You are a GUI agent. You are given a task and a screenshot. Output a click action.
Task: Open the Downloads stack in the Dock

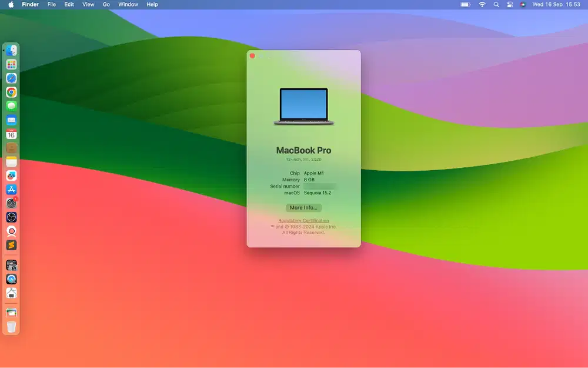point(11,313)
